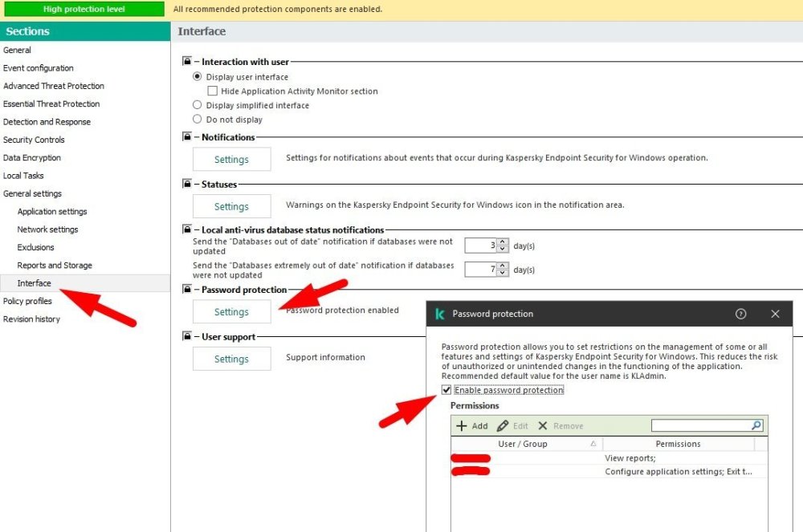Select Display user interface option
803x532 pixels.
(198, 77)
